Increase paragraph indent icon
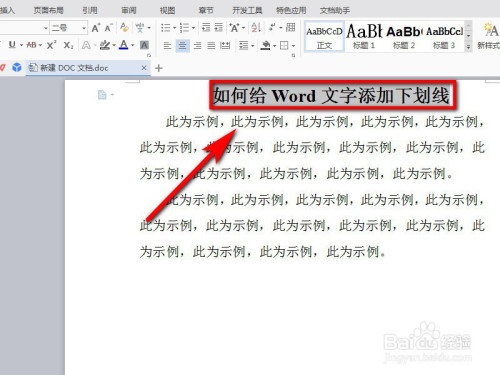Image resolution: width=500 pixels, height=375 pixels. [x=219, y=28]
